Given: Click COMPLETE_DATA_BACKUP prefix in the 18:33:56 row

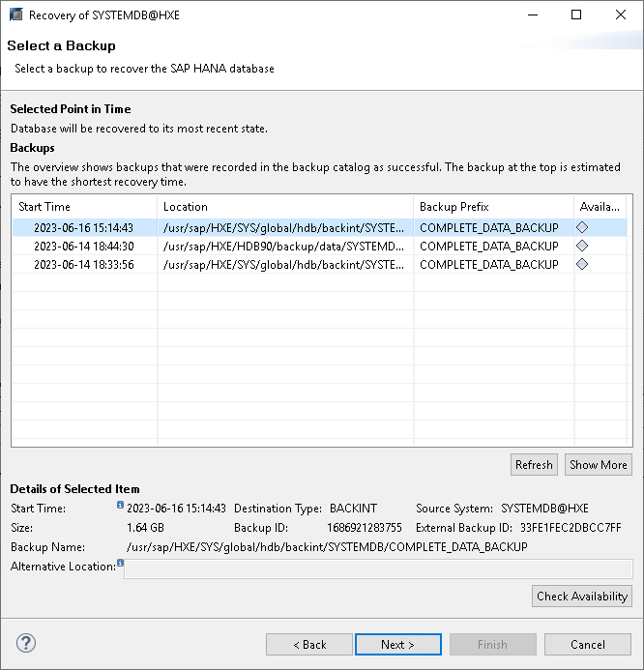Looking at the screenshot, I should [x=489, y=265].
